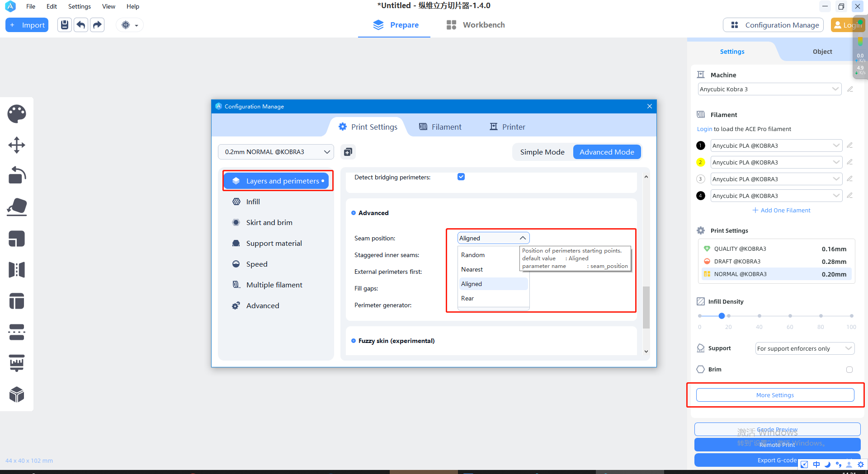Select the Scale tool in left sidebar
The height and width of the screenshot is (474, 868).
[17, 238]
